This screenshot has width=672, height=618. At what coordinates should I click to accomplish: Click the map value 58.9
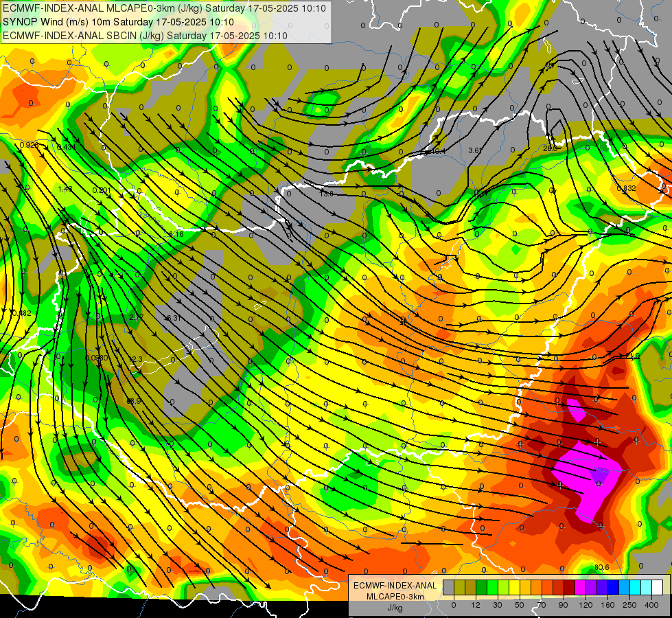coord(134,401)
